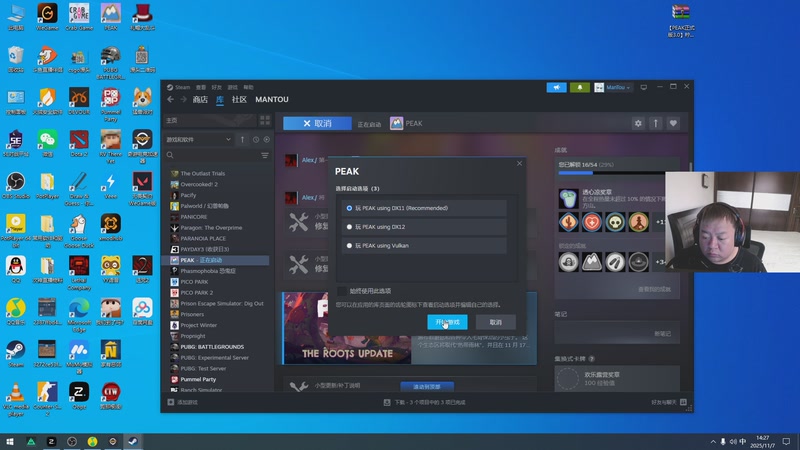Open the DEVOUR desktop shortcut

coord(79,101)
